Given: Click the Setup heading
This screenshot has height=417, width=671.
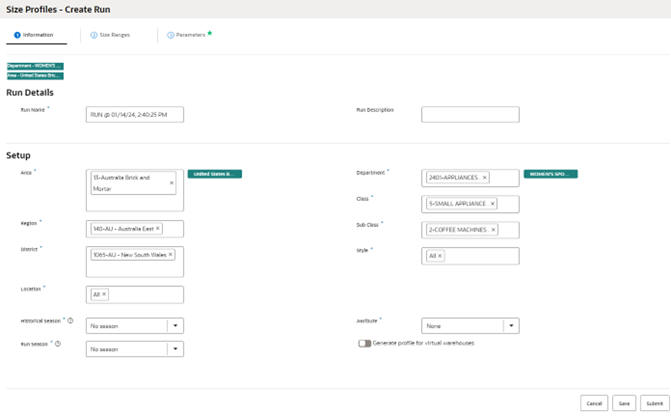Looking at the screenshot, I should coord(18,155).
